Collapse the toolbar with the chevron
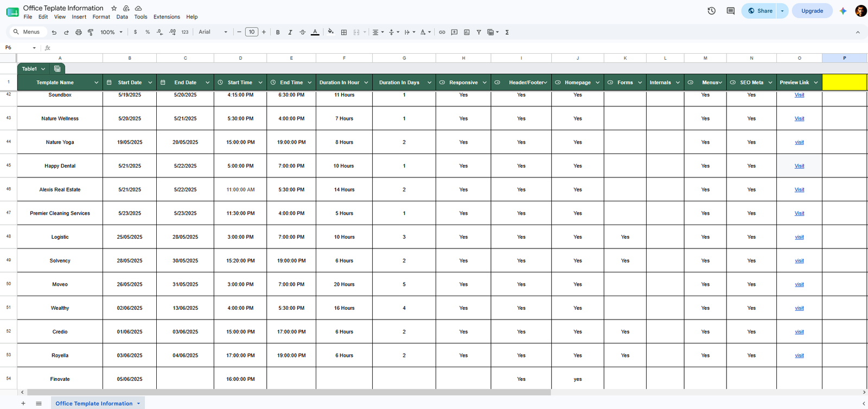Viewport: 868px width, 409px height. pyautogui.click(x=858, y=32)
